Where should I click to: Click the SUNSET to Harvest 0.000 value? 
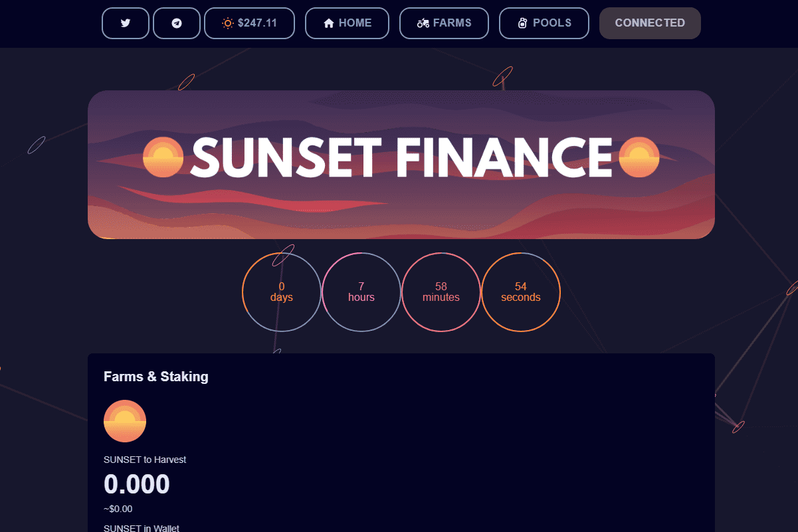137,484
